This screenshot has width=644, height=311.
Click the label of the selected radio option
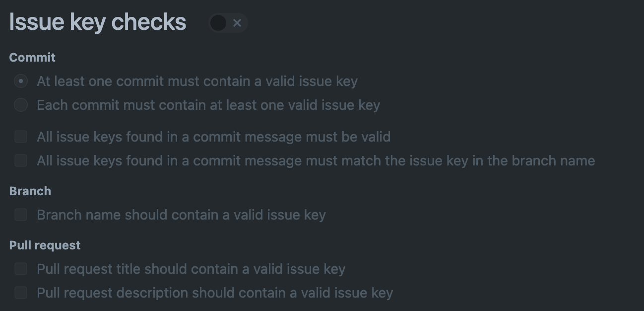(x=197, y=81)
